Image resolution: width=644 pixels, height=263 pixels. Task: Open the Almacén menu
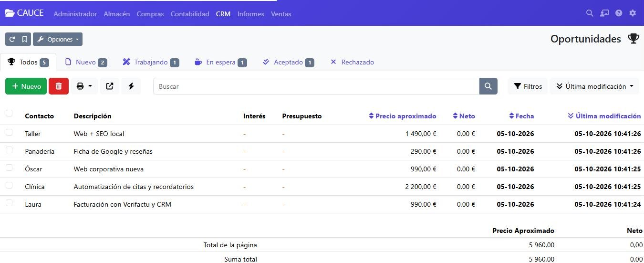coord(117,14)
